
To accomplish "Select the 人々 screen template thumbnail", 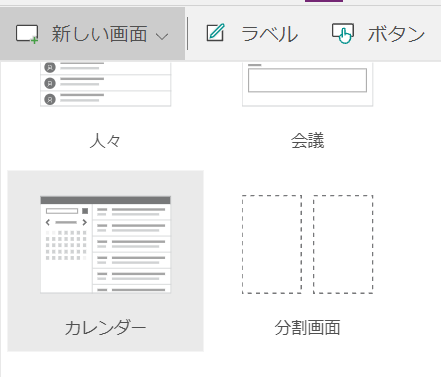I will (x=106, y=84).
